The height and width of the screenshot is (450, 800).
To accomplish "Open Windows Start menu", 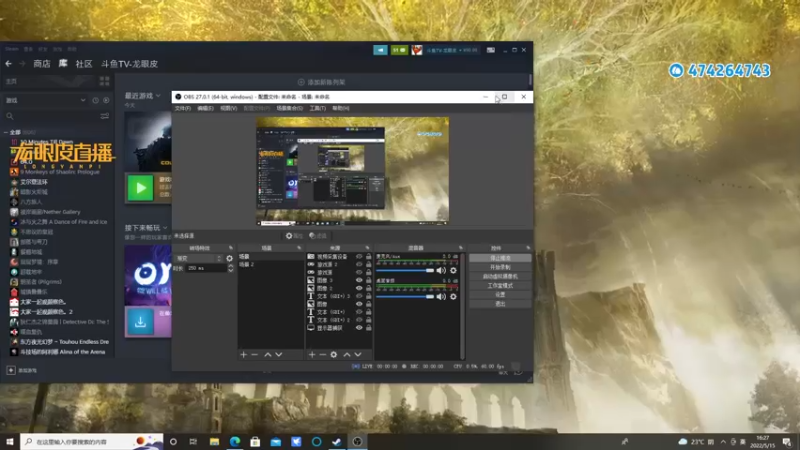I will [10, 441].
